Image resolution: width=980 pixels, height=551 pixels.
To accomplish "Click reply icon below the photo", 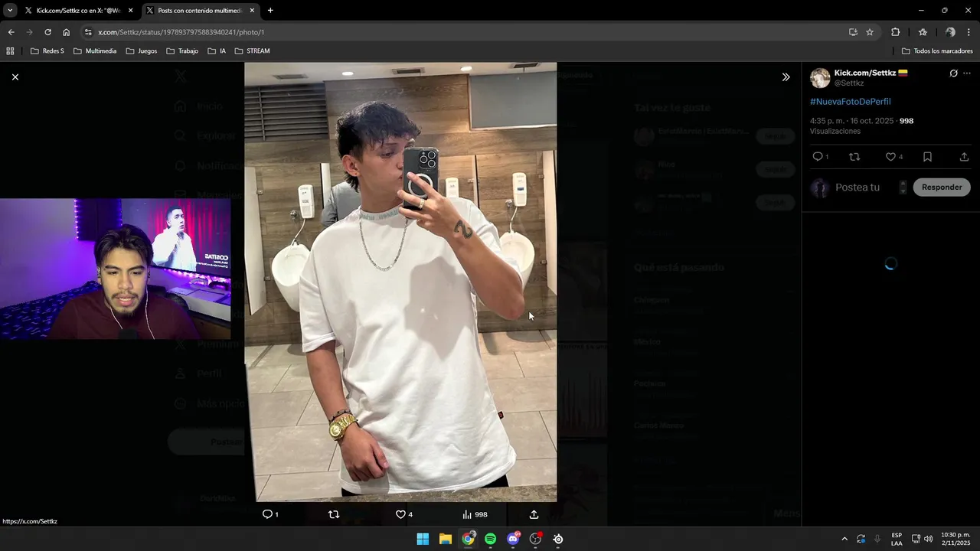I will 267,514.
